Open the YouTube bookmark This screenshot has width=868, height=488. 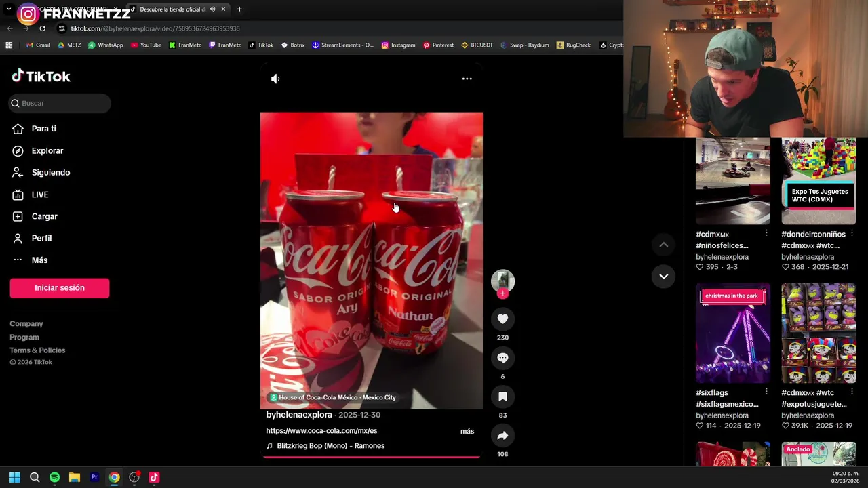(146, 45)
